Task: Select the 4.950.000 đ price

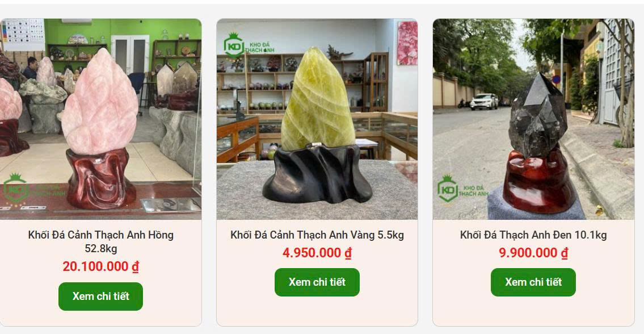Action: pyautogui.click(x=317, y=253)
